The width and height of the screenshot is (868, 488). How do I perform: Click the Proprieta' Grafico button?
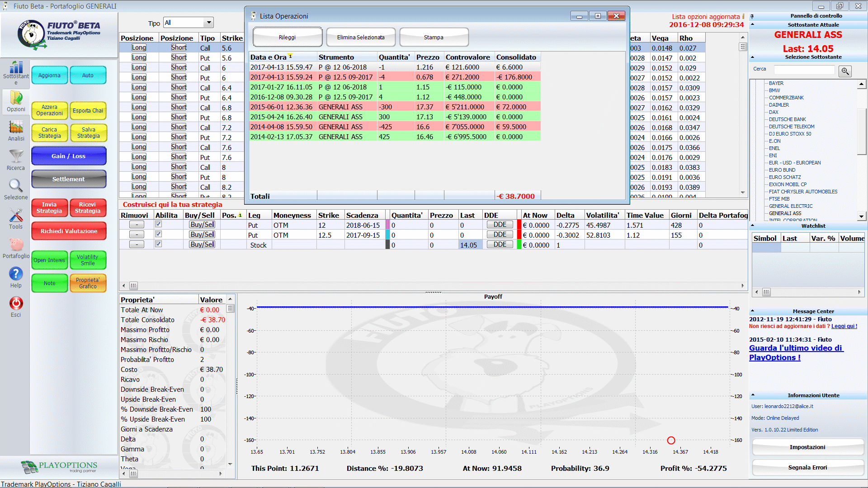(88, 283)
